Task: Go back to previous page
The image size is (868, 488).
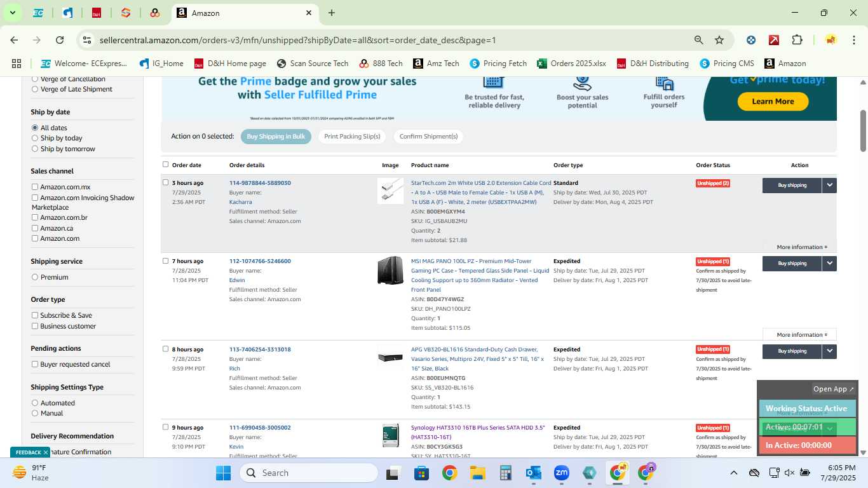Action: (x=14, y=40)
